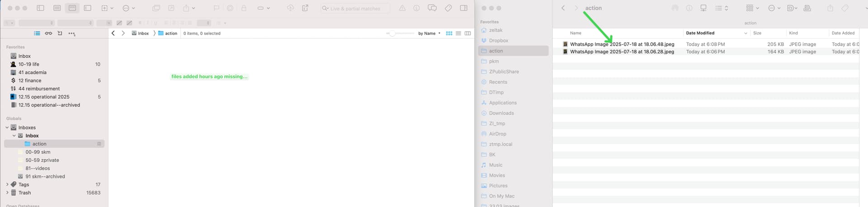Switch DEVONthink to icon grid view

click(449, 33)
